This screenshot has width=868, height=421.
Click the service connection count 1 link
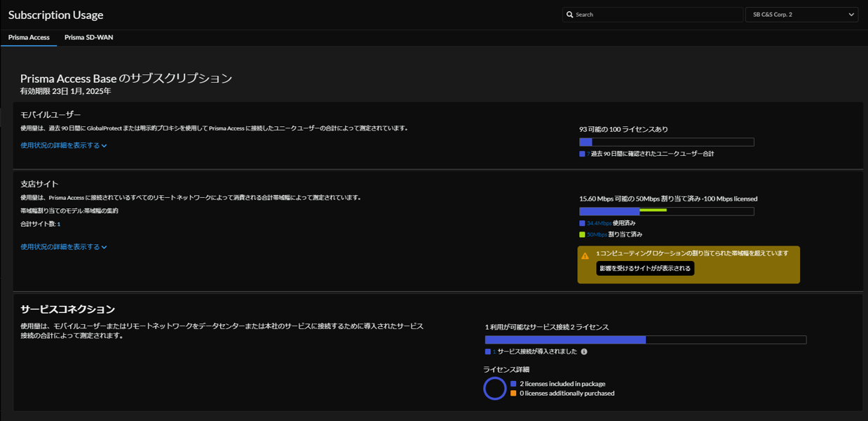(x=494, y=352)
